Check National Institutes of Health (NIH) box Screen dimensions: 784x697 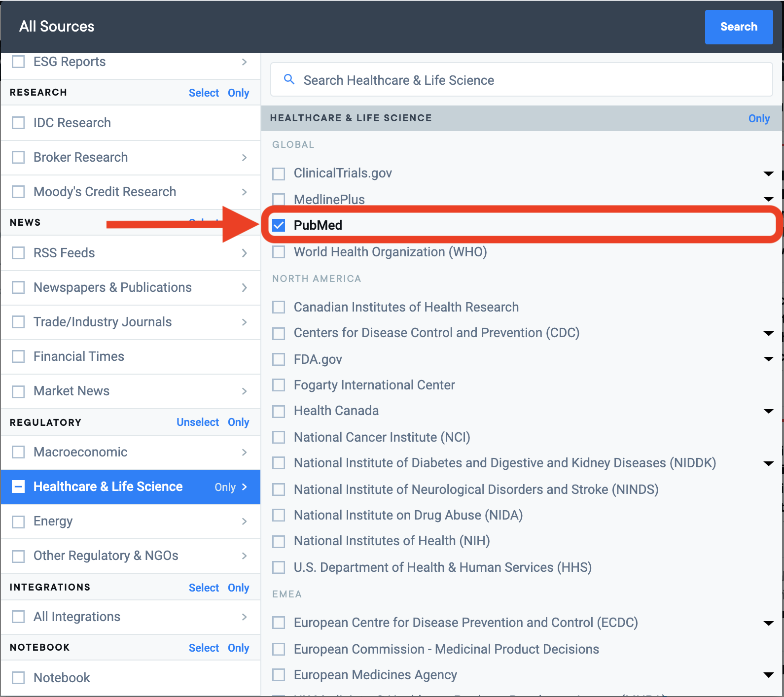point(279,541)
